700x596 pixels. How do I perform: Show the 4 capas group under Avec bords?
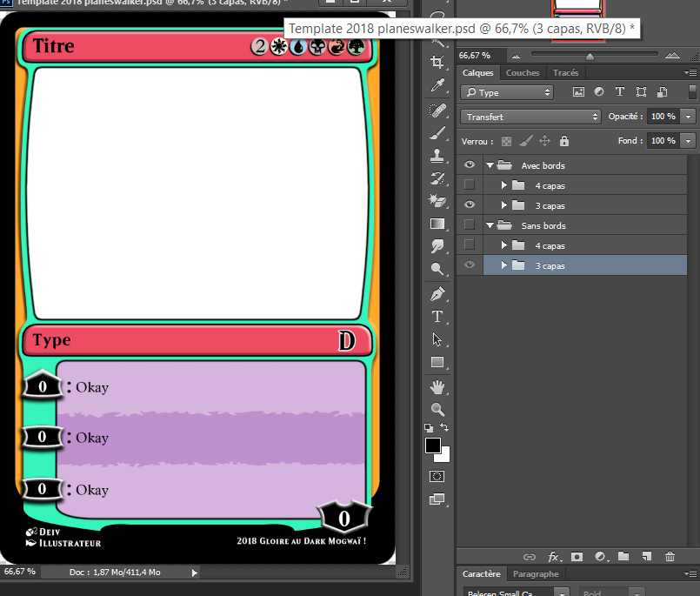point(470,184)
